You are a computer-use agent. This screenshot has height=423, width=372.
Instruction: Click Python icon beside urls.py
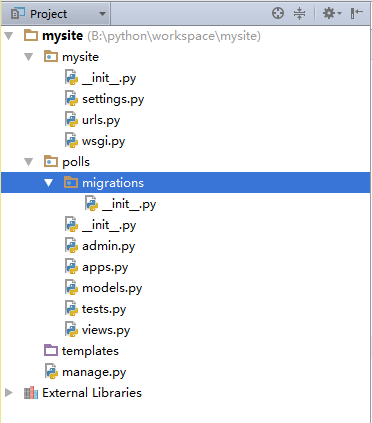click(x=71, y=120)
